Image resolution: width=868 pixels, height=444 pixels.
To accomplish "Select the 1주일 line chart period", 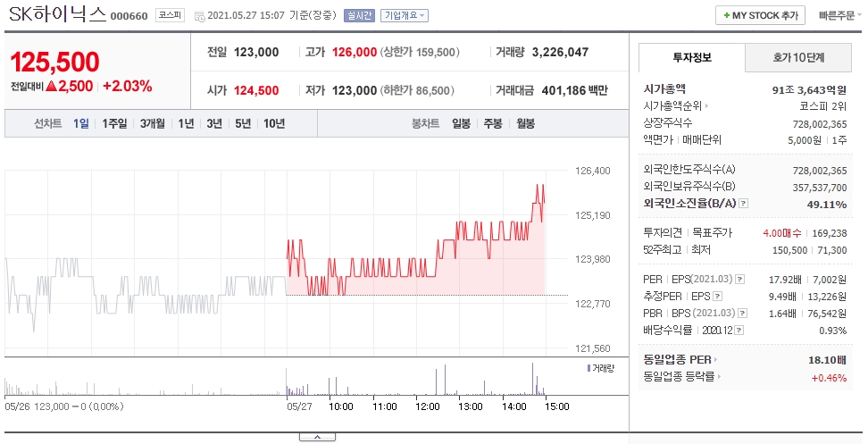I will pos(114,123).
